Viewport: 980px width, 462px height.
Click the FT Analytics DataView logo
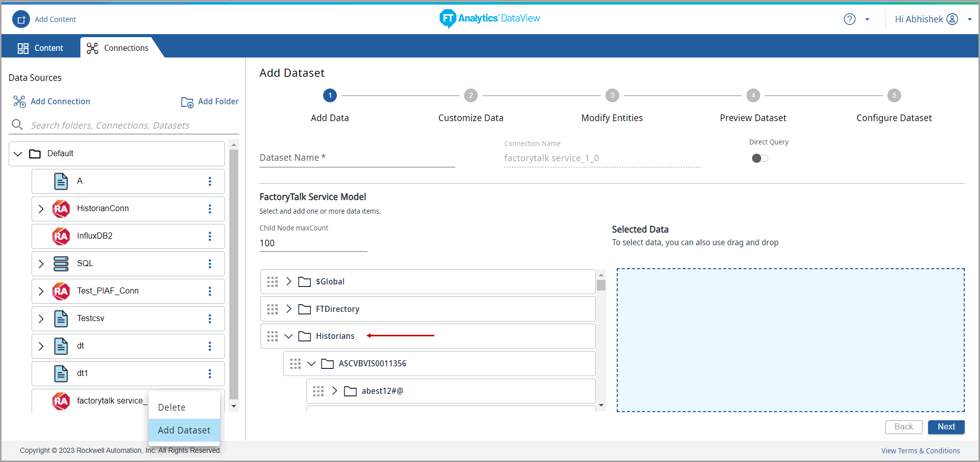[489, 18]
